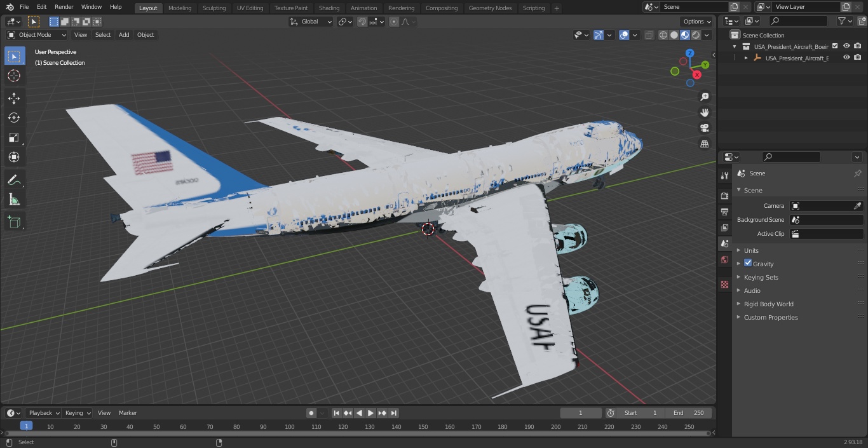Toggle the Gravity checkbox
Viewport: 868px width, 448px height.
(748, 263)
